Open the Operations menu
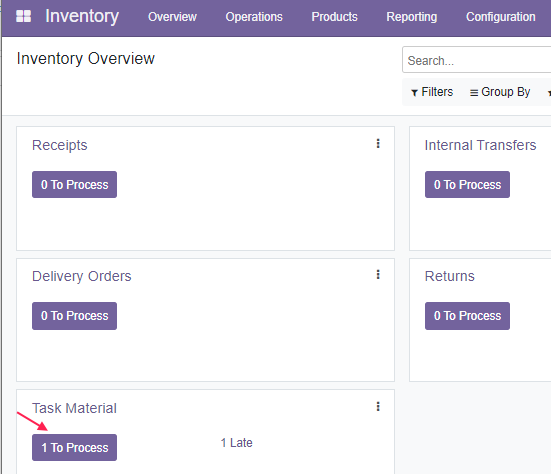 point(254,17)
